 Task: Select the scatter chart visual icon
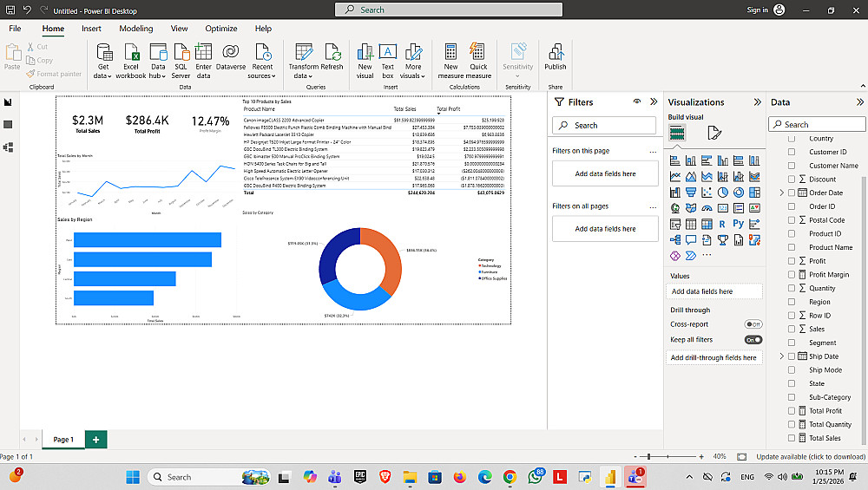[707, 193]
